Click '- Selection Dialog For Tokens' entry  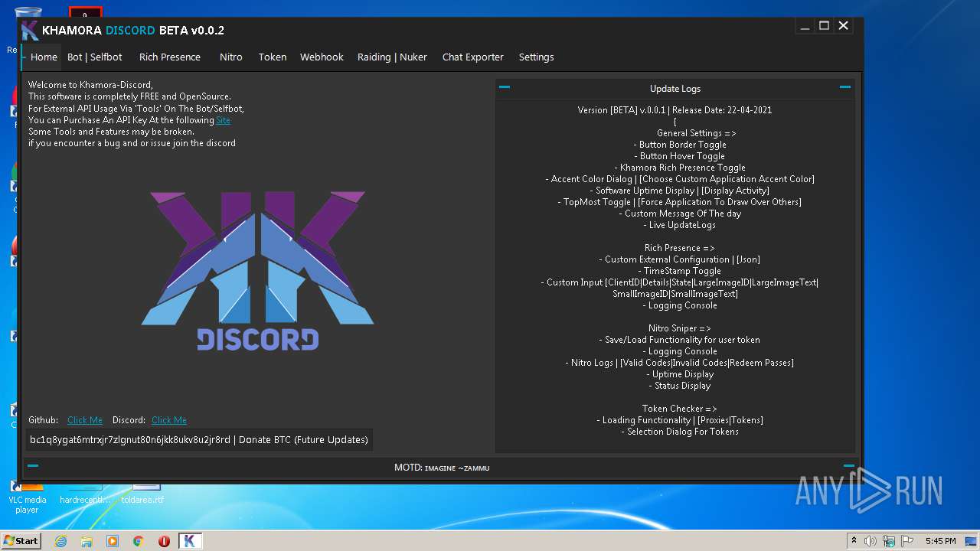click(679, 432)
